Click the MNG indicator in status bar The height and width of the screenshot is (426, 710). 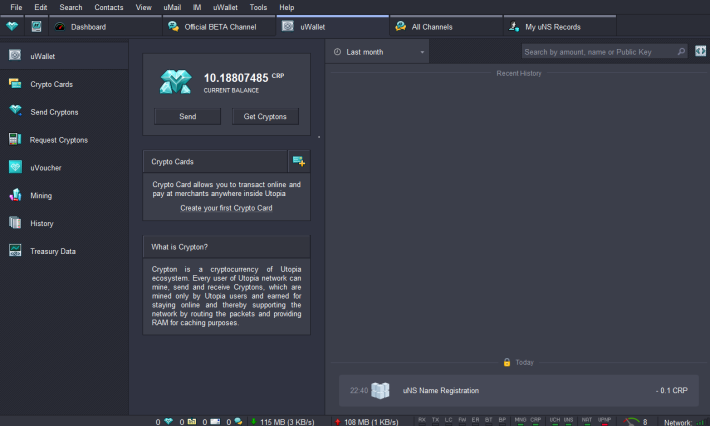click(520, 421)
